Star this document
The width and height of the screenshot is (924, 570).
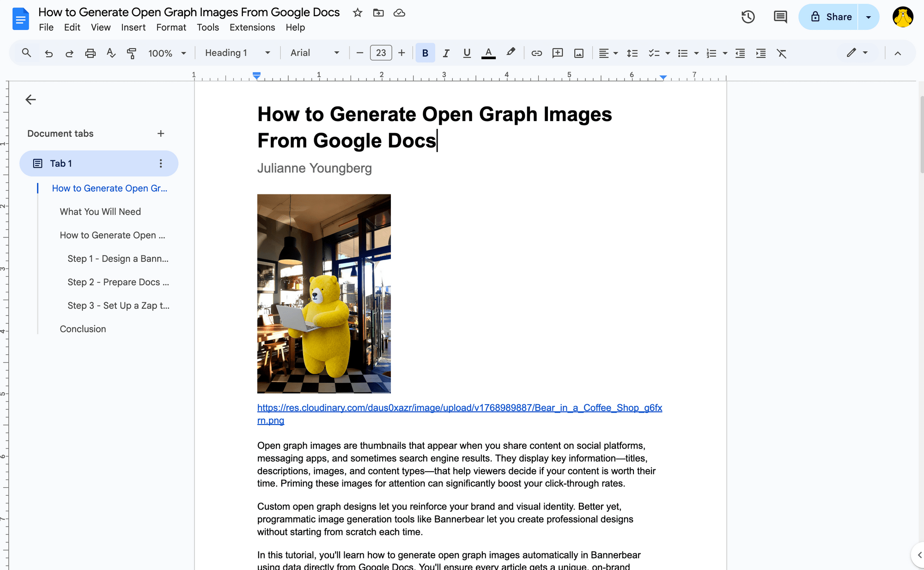pos(357,12)
